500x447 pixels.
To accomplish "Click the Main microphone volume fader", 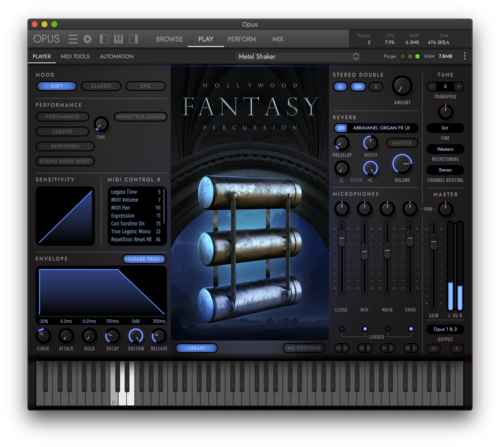I will click(x=387, y=250).
